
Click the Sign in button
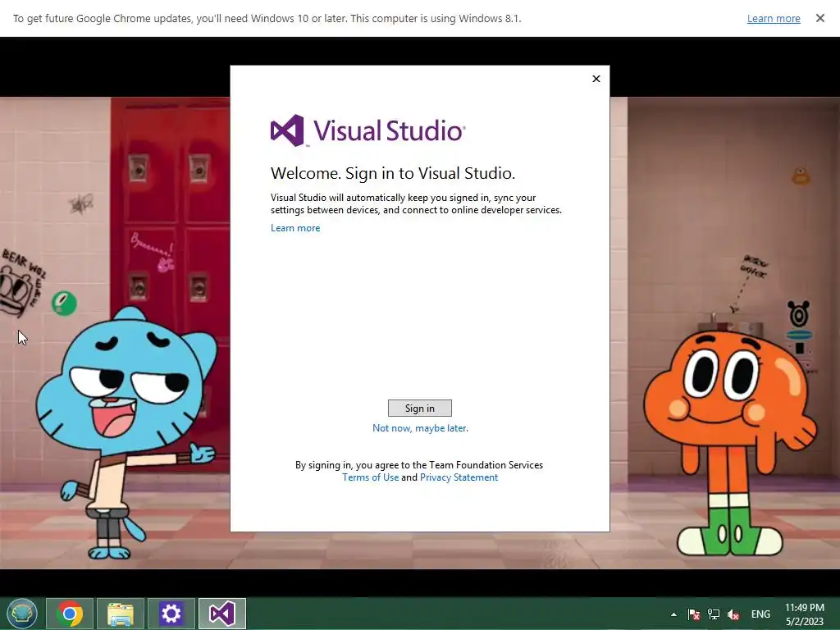pos(419,409)
